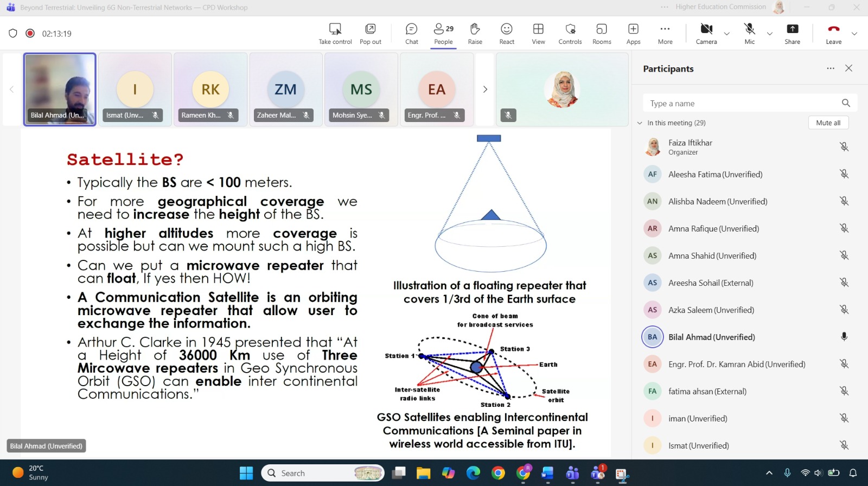868x486 pixels.
Task: Open the View layout options
Action: coord(538,34)
